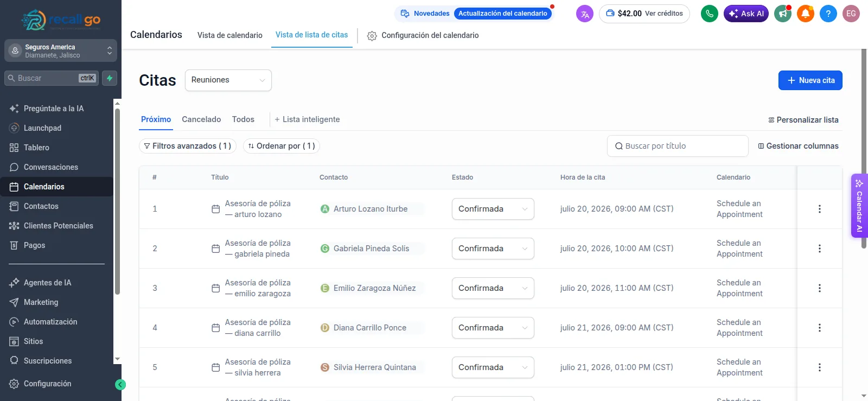Click contact avatar for Gabriela Pineda Solís
Screen dimensions: 868x401
coord(325,249)
